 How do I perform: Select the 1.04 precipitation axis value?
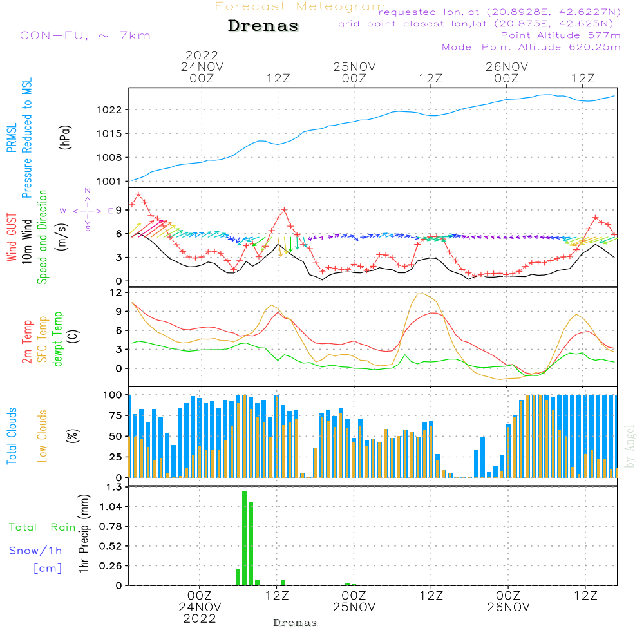[111, 507]
